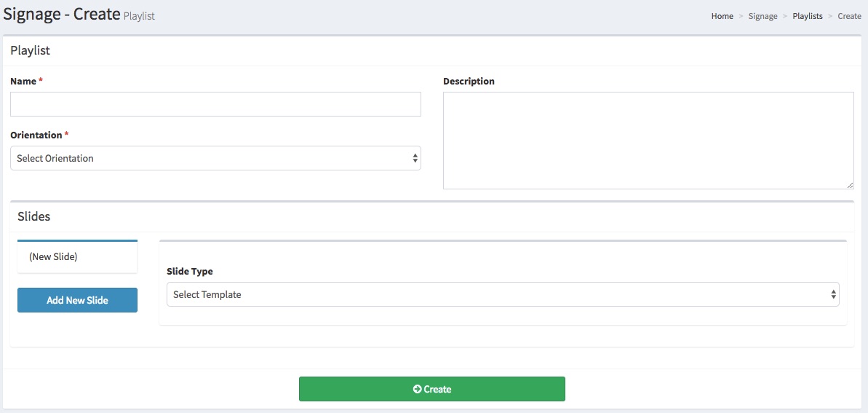Click the Slide Type label
Viewport: 868px width, 413px height.
click(x=190, y=272)
